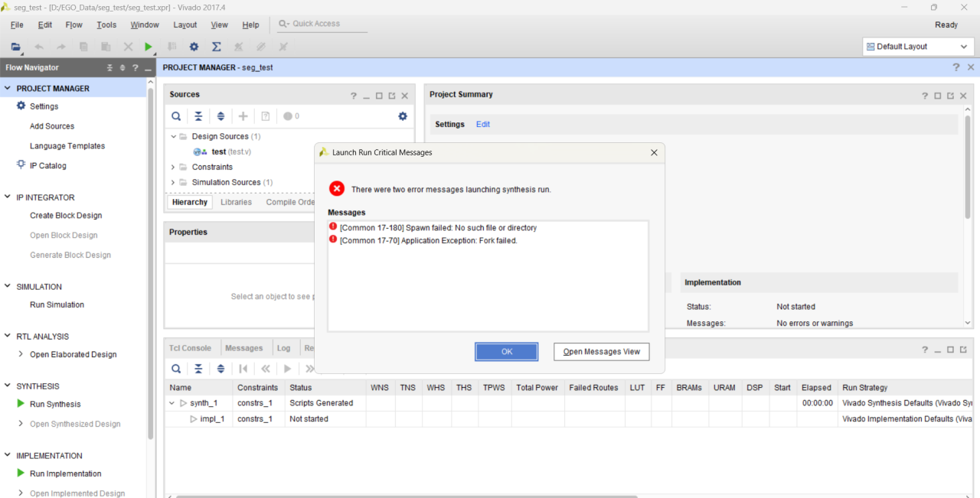Image resolution: width=980 pixels, height=498 pixels.
Task: Open IP Catalog in Flow Navigator
Action: click(x=47, y=165)
